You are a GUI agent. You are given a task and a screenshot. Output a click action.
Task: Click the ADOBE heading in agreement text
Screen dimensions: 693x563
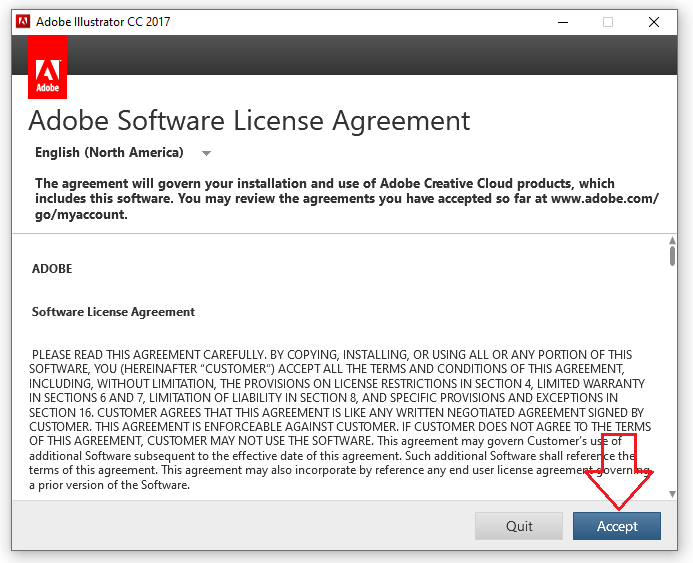point(52,269)
